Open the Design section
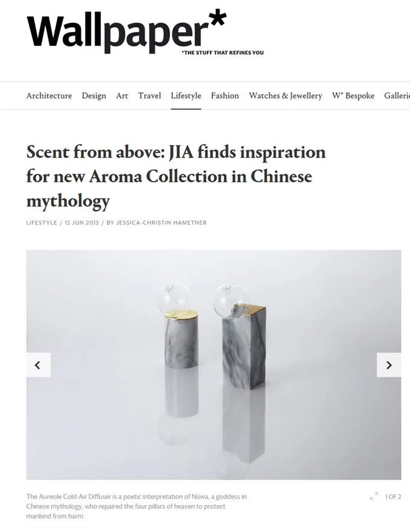Screen dimensions: 410x532 point(94,96)
